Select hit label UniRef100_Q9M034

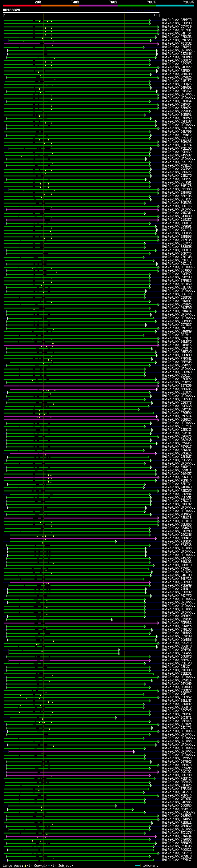tap(177, 104)
